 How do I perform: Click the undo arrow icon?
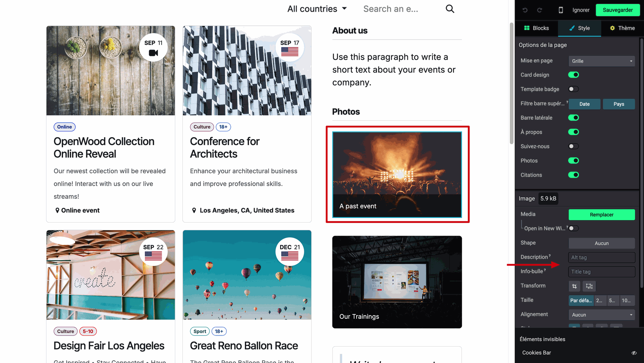[x=525, y=10]
